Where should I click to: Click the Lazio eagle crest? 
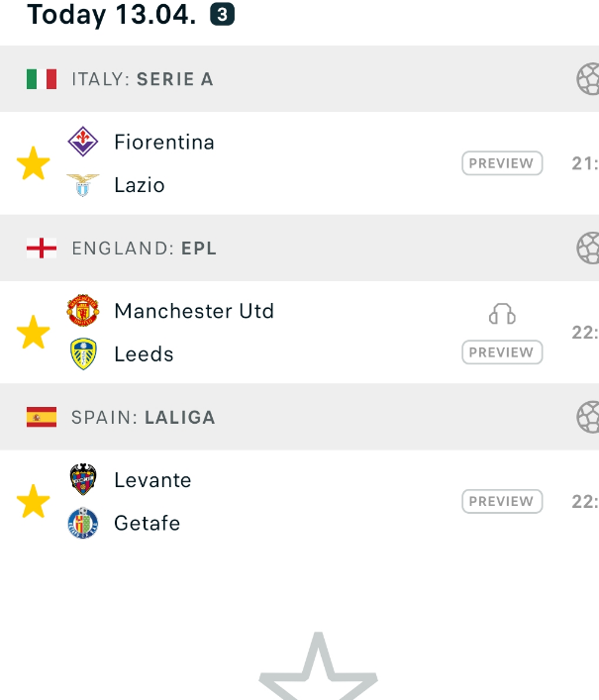point(83,185)
